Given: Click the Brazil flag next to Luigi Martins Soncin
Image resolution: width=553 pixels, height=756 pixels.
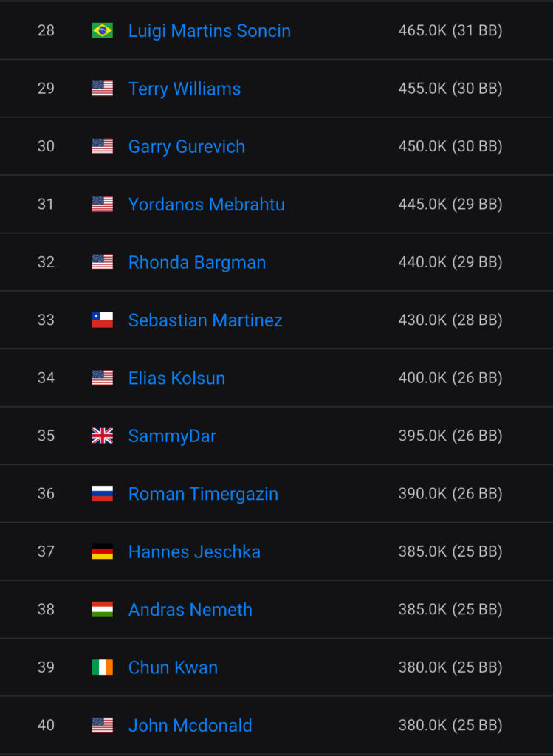Looking at the screenshot, I should point(102,31).
